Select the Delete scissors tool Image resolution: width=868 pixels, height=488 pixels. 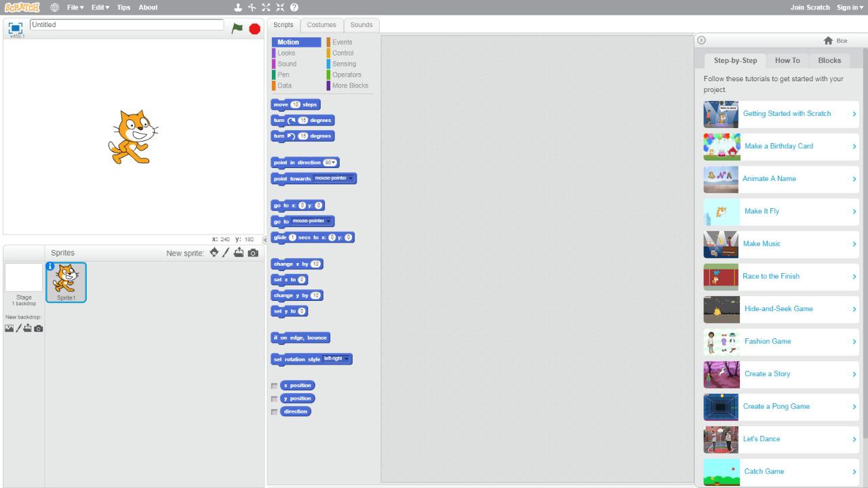[x=252, y=7]
